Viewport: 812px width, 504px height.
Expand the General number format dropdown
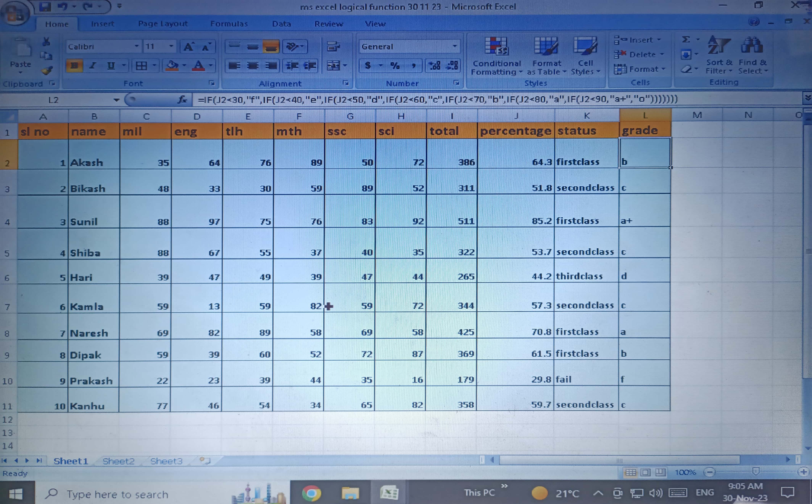[x=454, y=46]
